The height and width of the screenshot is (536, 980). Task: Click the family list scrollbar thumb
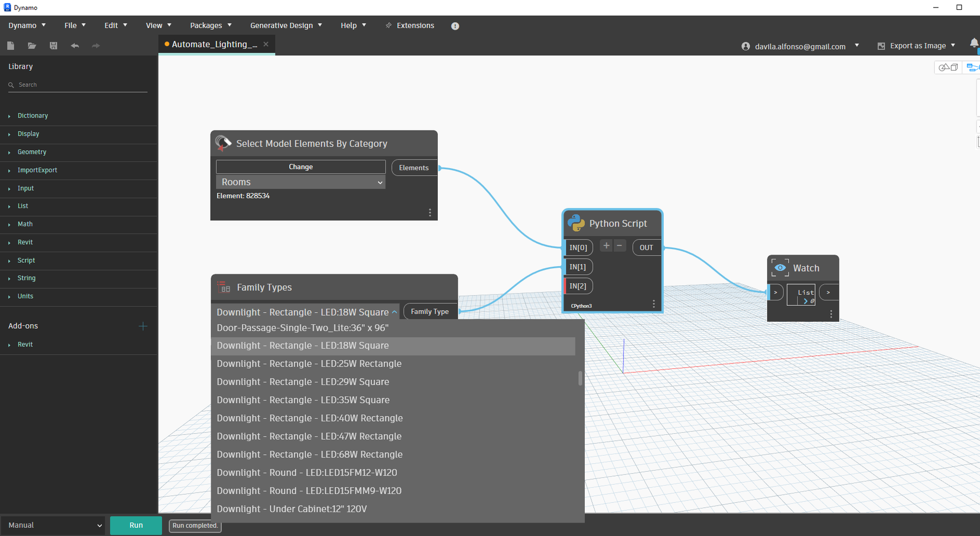(x=580, y=378)
